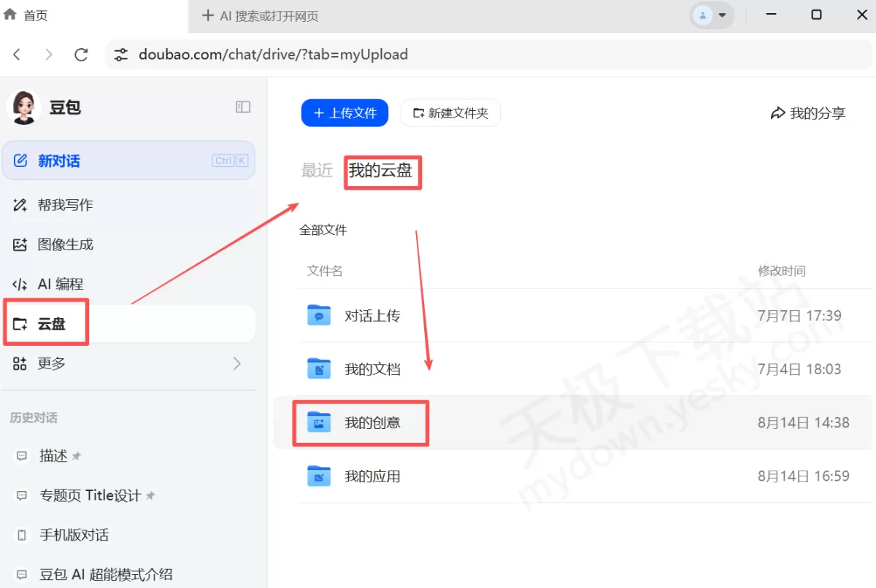Click 我的文档 folder icon

(x=319, y=368)
